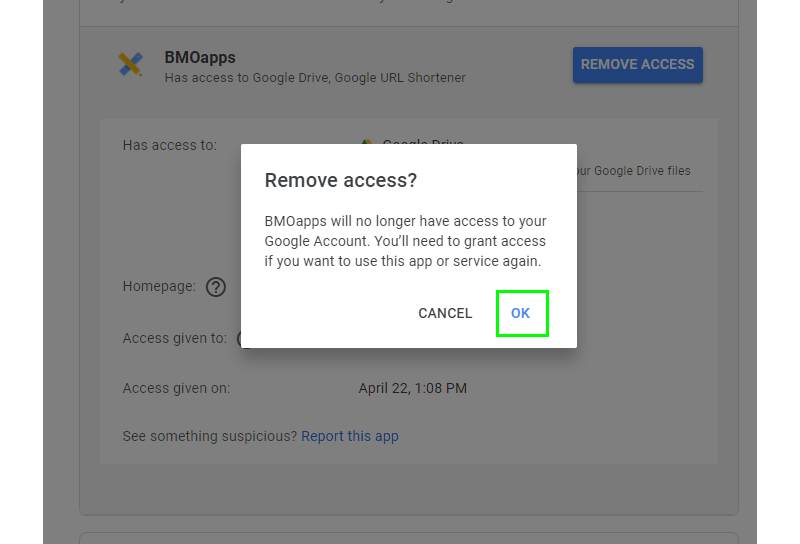Click the 'Remove access?' dialog heading

pos(341,180)
